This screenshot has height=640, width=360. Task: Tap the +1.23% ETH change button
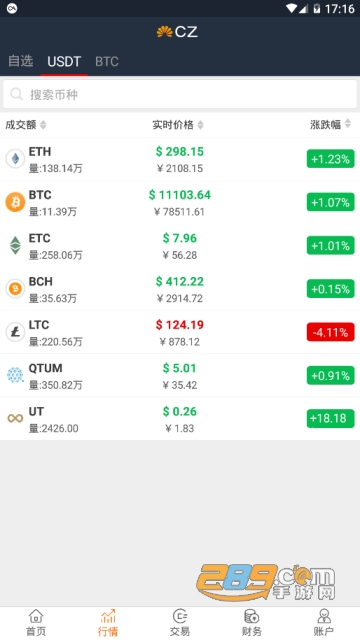tap(331, 159)
